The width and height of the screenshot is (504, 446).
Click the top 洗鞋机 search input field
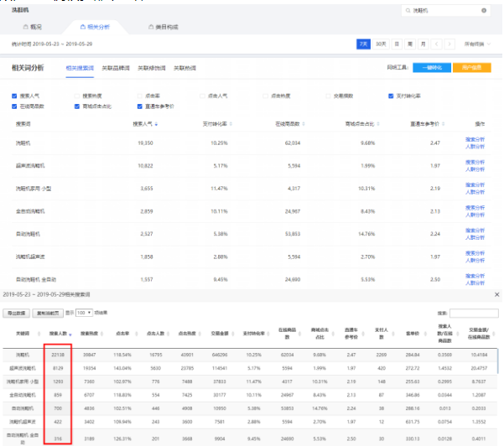click(x=446, y=11)
